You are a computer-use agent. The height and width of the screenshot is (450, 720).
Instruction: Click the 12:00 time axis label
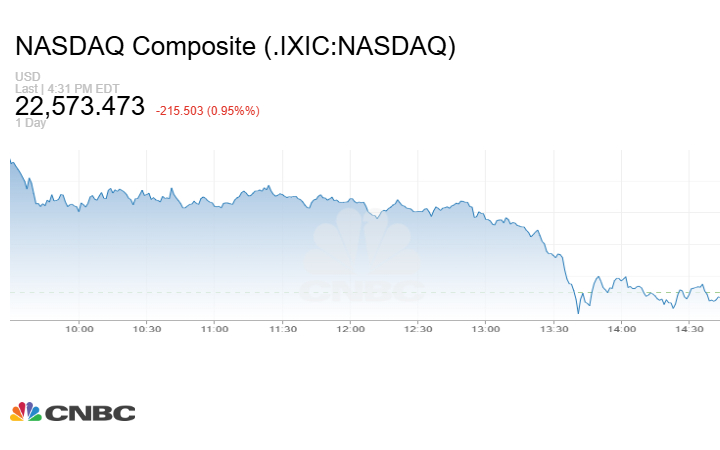coord(350,328)
